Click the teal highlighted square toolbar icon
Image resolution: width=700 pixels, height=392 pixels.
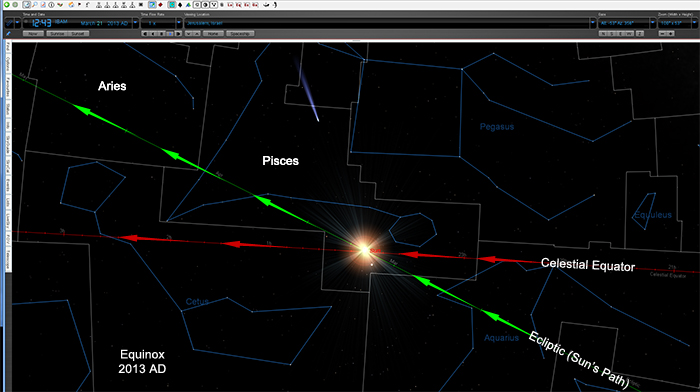coord(172,4)
